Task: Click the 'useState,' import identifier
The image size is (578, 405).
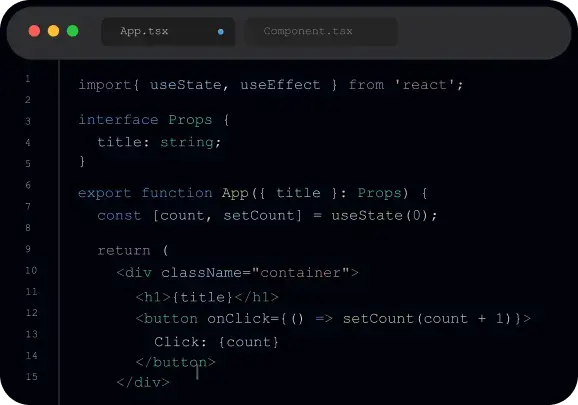Action: point(189,85)
